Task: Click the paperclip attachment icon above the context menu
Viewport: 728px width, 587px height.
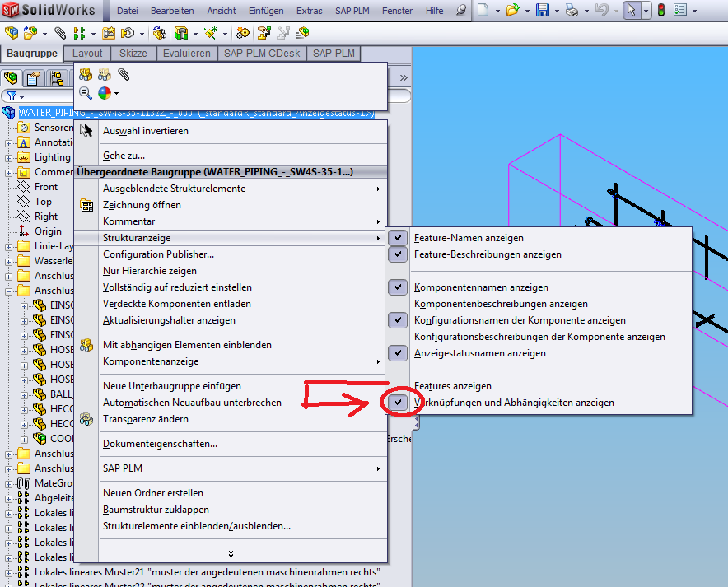Action: coord(124,75)
